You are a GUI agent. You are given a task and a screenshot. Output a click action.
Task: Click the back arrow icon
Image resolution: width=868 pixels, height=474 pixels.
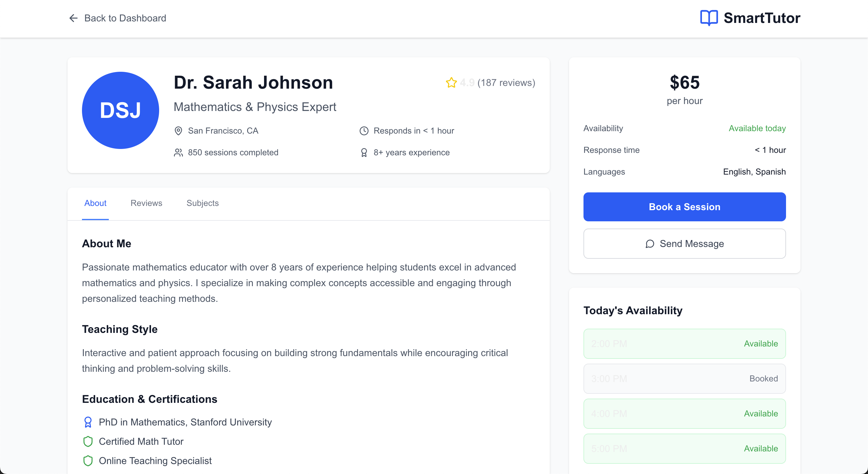[x=73, y=18]
